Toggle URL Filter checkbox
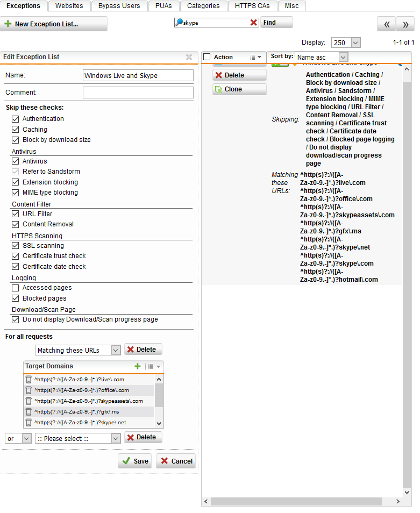 click(16, 214)
